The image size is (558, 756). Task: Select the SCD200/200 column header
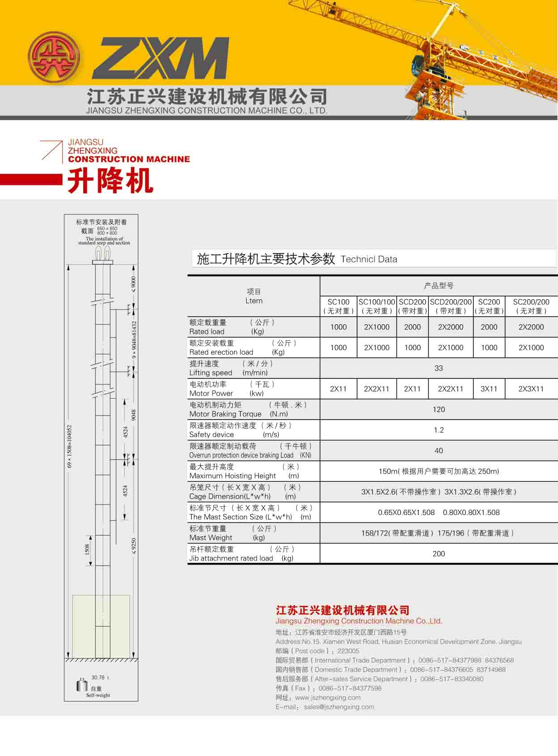(x=451, y=306)
